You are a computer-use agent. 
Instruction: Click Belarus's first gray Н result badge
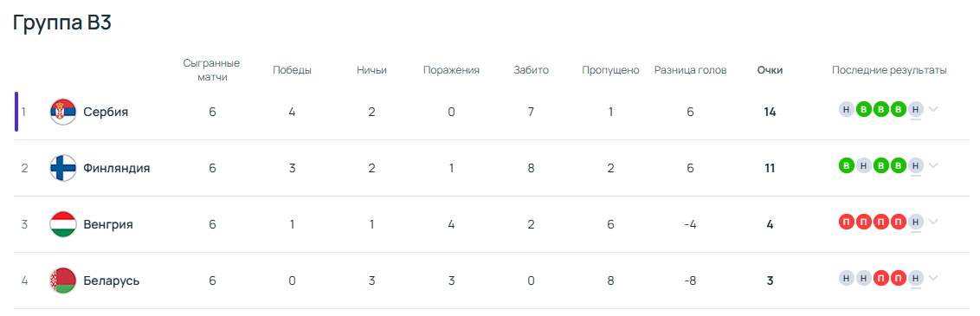point(847,278)
